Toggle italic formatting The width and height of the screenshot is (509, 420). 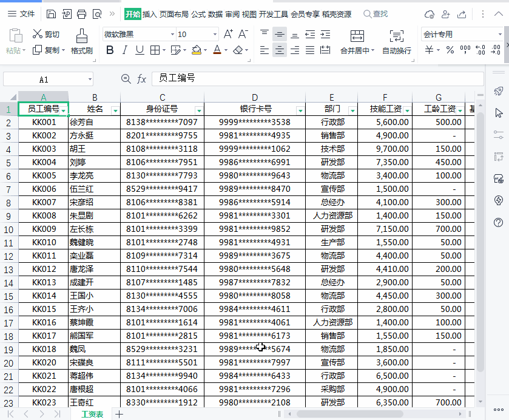[125, 50]
